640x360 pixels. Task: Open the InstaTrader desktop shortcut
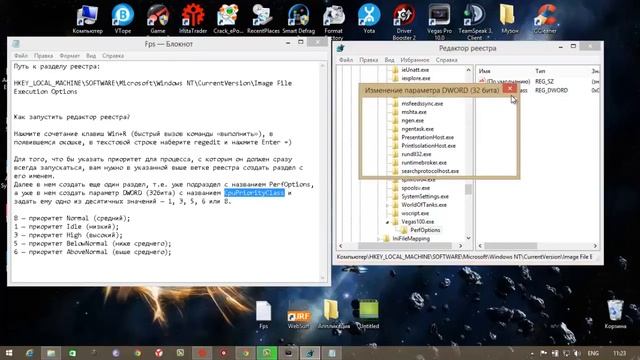(x=193, y=18)
